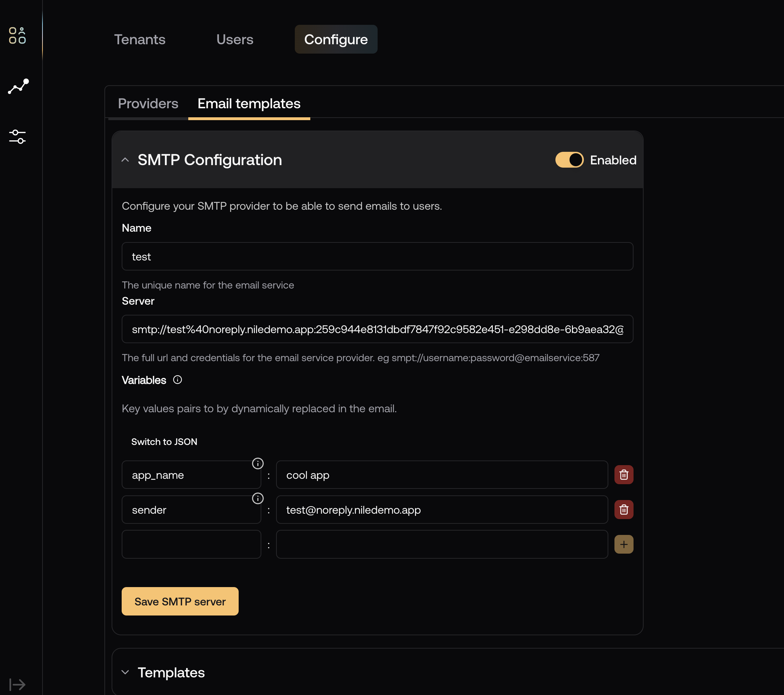Click the empty variable key field

pos(191,544)
